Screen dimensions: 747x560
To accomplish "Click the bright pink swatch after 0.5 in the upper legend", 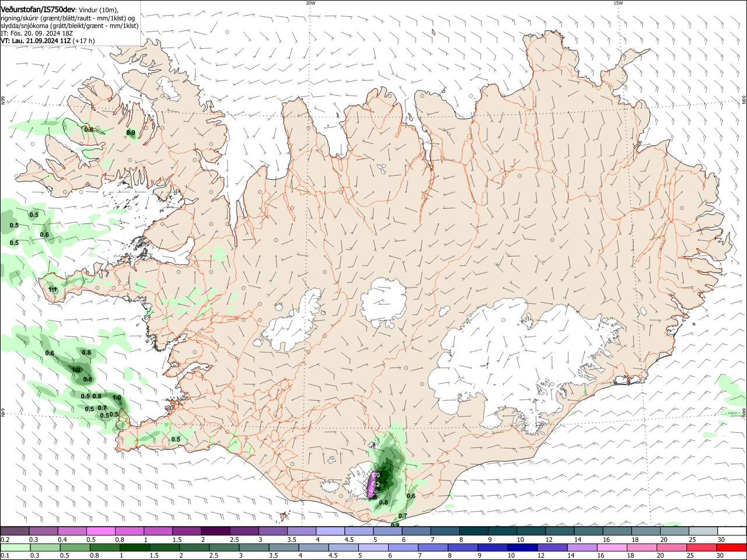I will [x=100, y=531].
